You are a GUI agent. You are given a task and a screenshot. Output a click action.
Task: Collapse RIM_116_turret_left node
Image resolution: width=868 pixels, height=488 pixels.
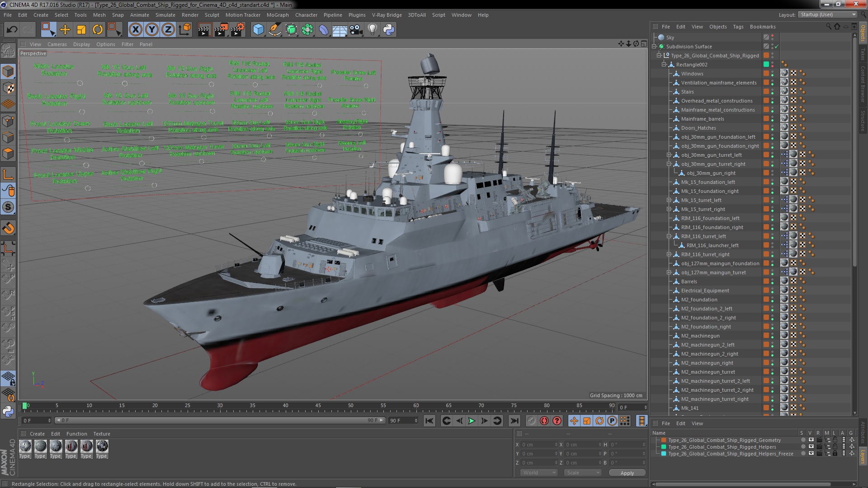pos(669,236)
